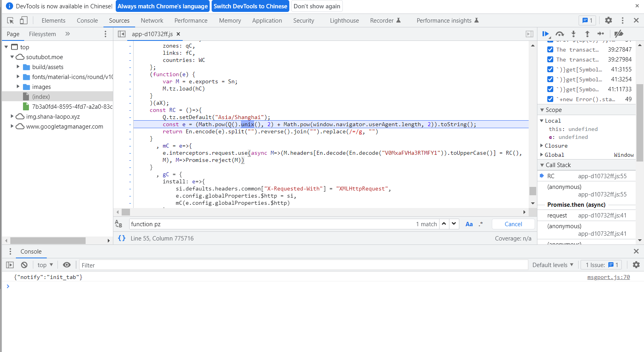Expand the Closure scope

pos(542,146)
